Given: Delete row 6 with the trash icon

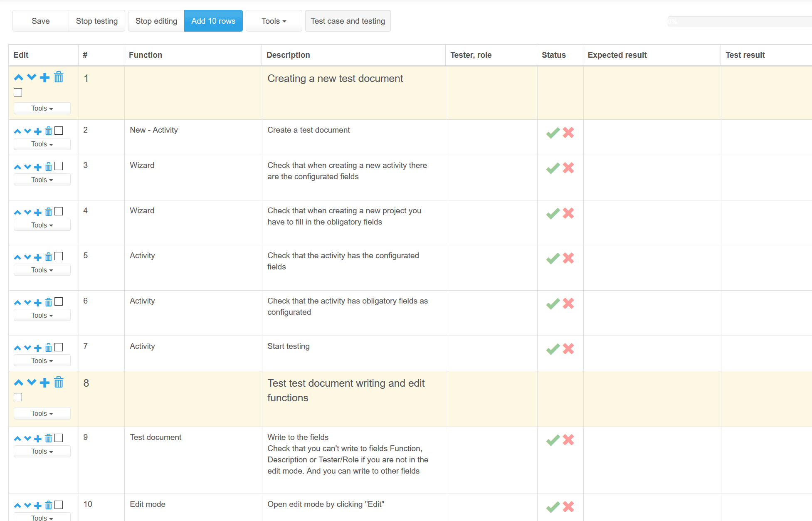Looking at the screenshot, I should (x=49, y=302).
